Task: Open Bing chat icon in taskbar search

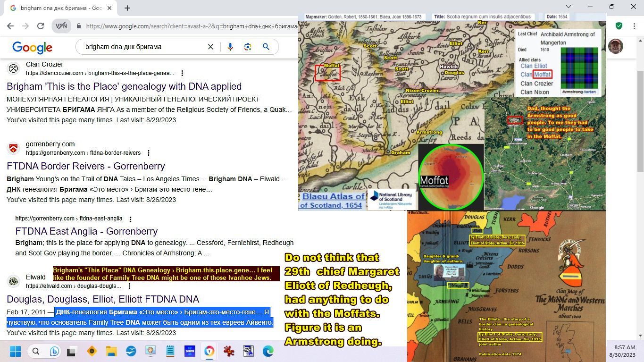Action: [54, 351]
